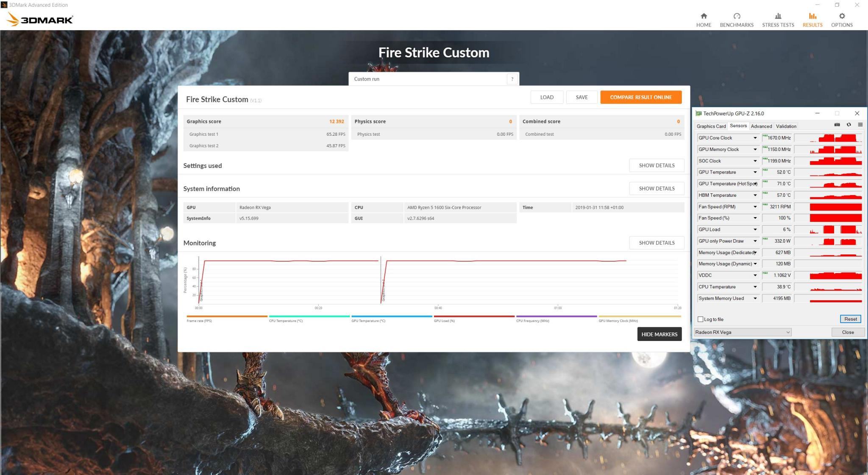868x475 pixels.
Task: Click the 3DMark logo
Action: tap(40, 19)
